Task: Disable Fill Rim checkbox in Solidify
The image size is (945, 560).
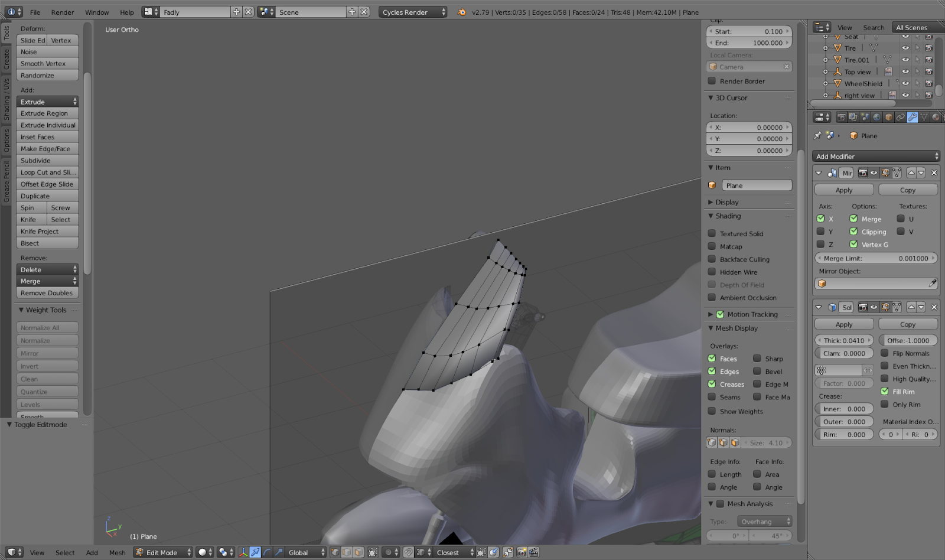Action: [884, 392]
